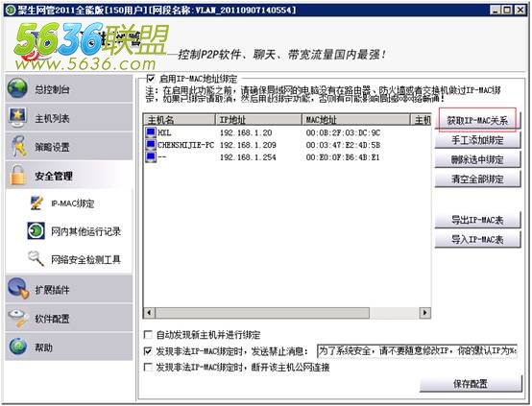Open 网内其他运行记录 icon
This screenshot has width=532, height=406.
point(36,231)
